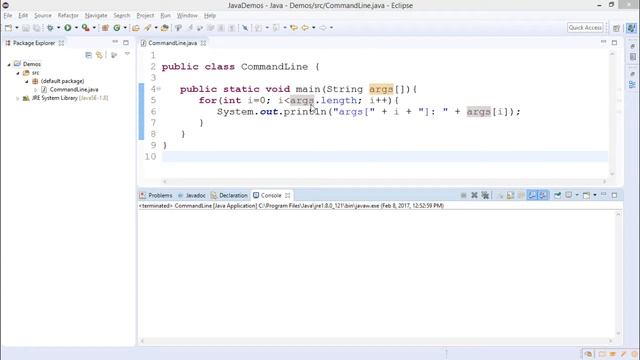Viewport: 640px width, 360px height.
Task: Collapse the src folder node
Action: point(18,73)
